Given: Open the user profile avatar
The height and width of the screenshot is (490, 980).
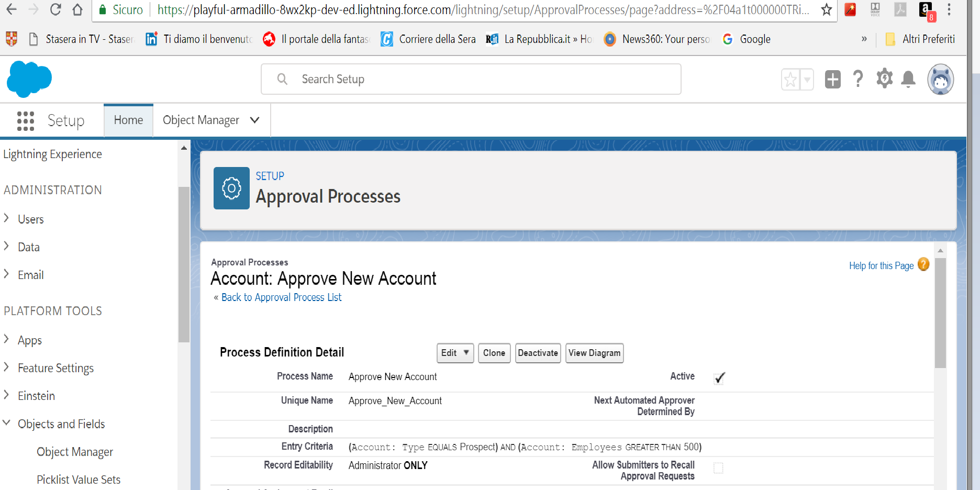Looking at the screenshot, I should pyautogui.click(x=941, y=80).
